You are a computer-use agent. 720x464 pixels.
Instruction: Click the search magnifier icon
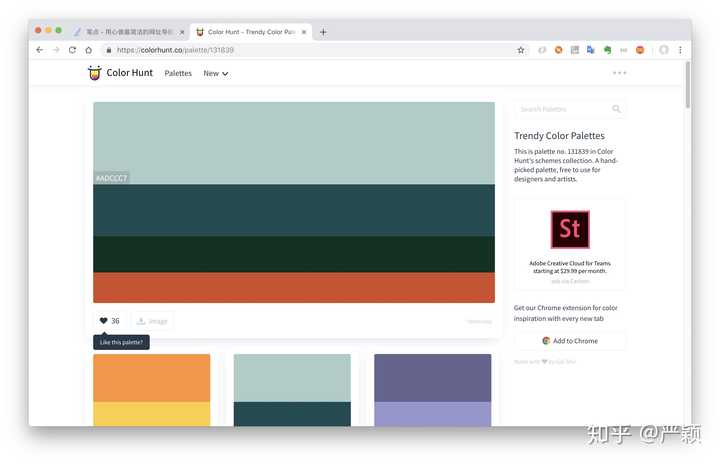tap(616, 109)
